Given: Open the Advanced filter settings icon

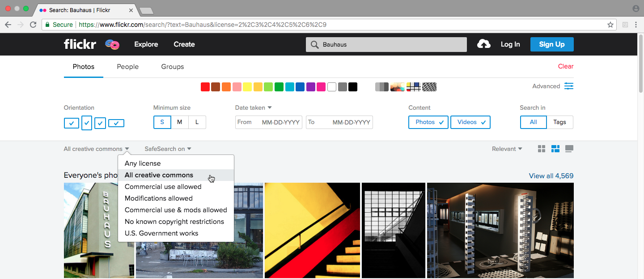Looking at the screenshot, I should (x=568, y=86).
